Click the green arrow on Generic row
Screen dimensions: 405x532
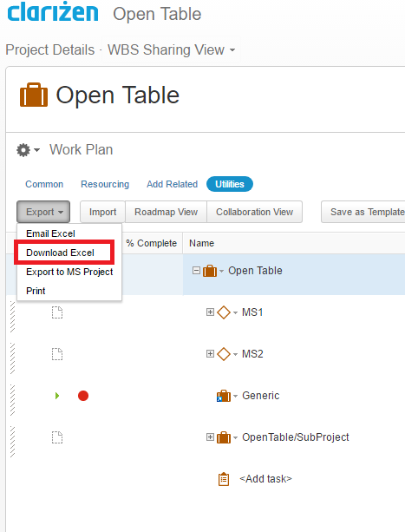point(57,396)
